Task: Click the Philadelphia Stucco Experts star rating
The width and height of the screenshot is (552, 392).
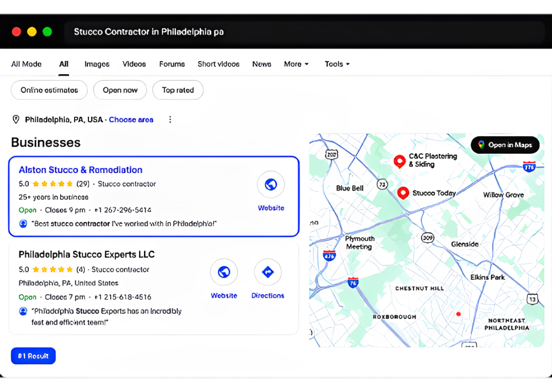Action: point(52,270)
